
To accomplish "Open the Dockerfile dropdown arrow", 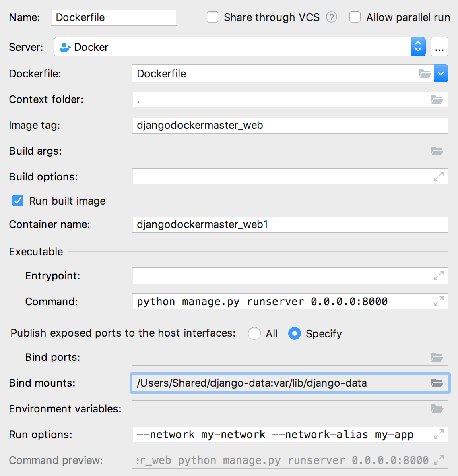I will tap(441, 73).
